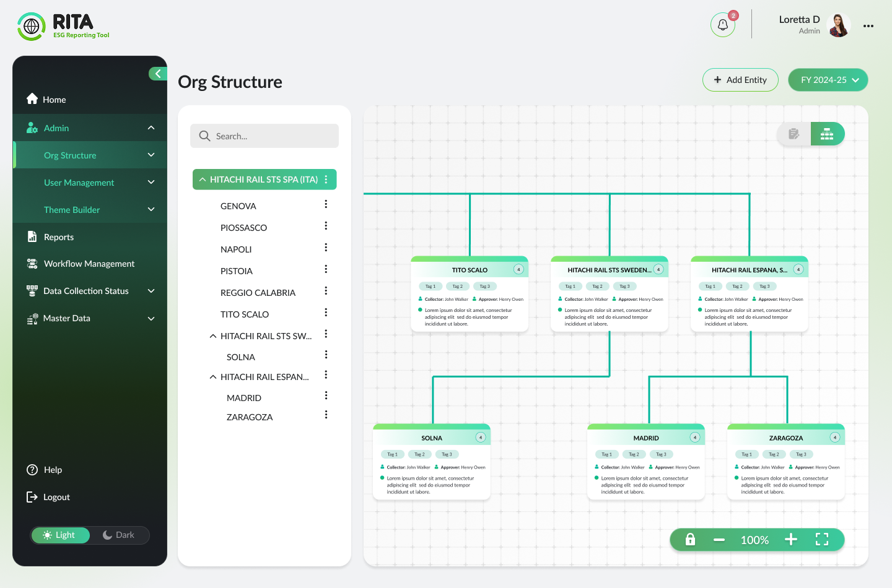Image resolution: width=892 pixels, height=588 pixels.
Task: Click the RITA ESG Reporting Tool logo
Action: point(63,26)
